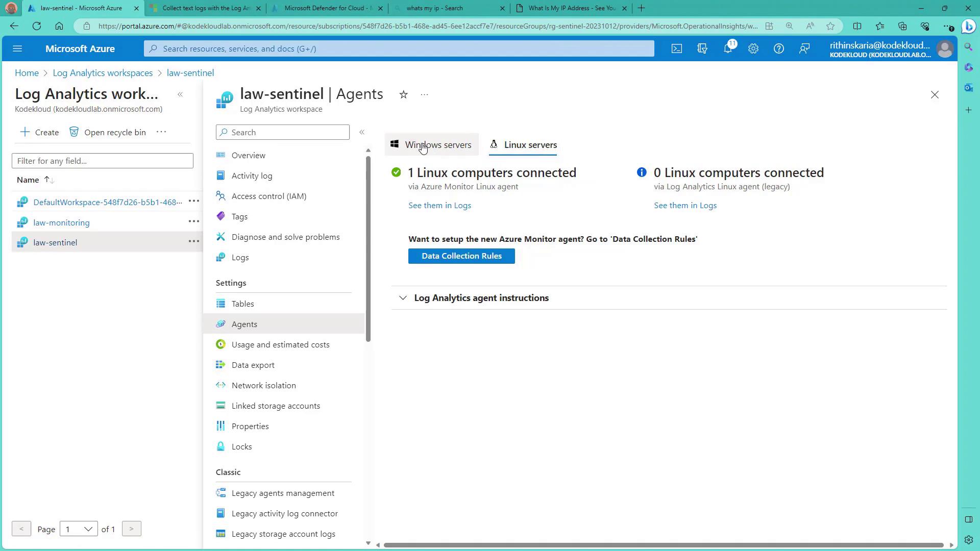Open Usage and estimated costs menu

[280, 345]
